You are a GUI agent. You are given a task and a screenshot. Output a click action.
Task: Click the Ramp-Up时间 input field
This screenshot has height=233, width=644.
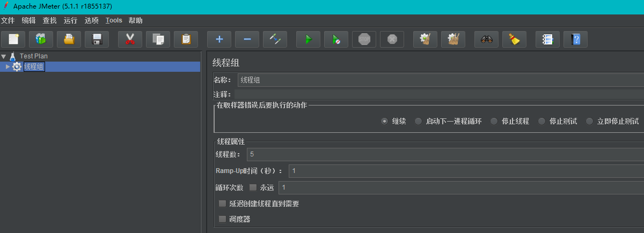[466, 171]
